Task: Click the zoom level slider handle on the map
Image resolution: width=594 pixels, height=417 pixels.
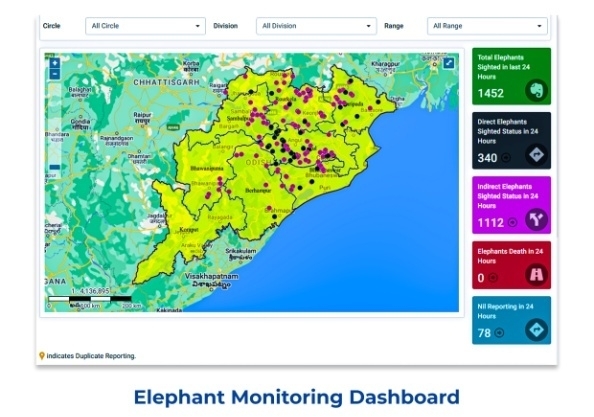Action: point(55,167)
